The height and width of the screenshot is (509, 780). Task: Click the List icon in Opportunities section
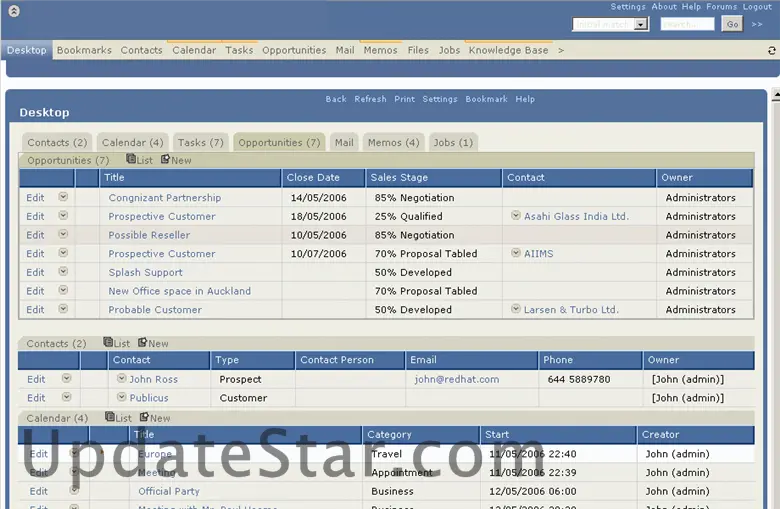coord(131,160)
